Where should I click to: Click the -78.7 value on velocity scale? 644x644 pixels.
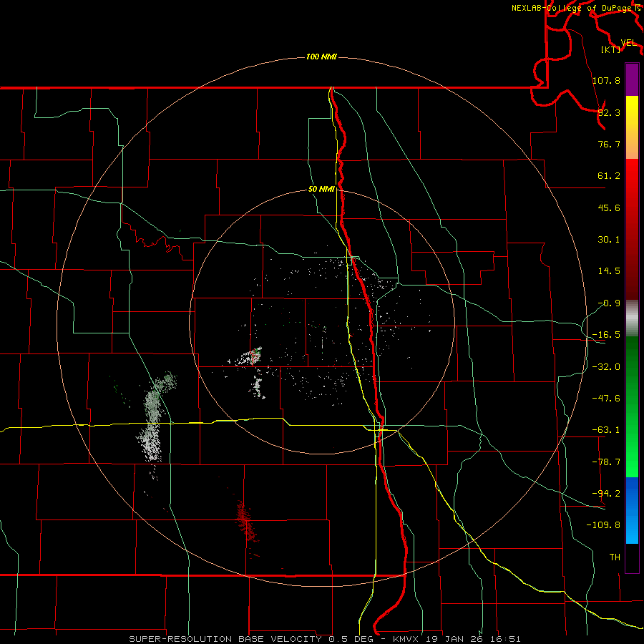click(x=606, y=462)
